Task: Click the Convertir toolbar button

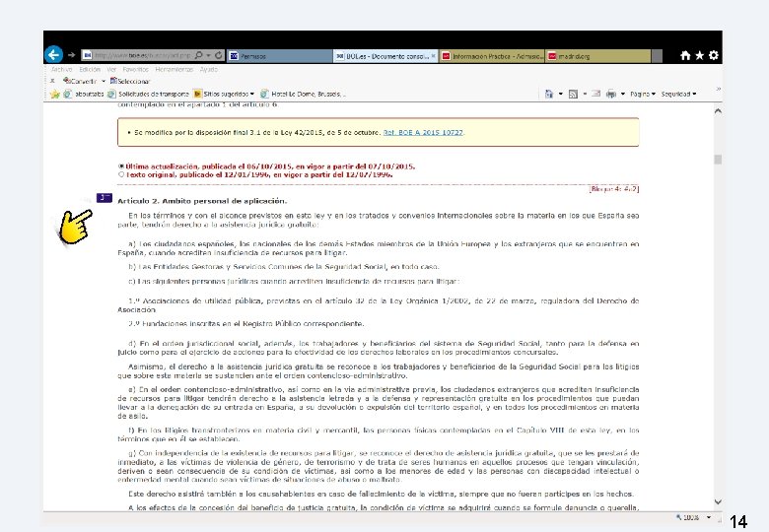Action: click(x=80, y=82)
